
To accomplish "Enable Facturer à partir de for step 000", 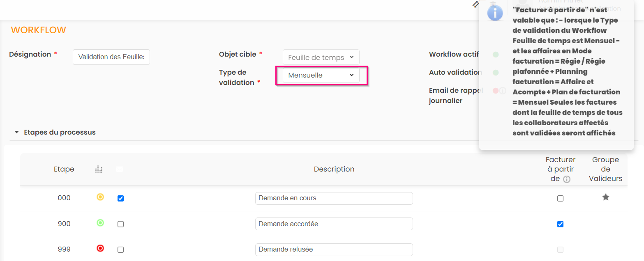I will pos(560,199).
